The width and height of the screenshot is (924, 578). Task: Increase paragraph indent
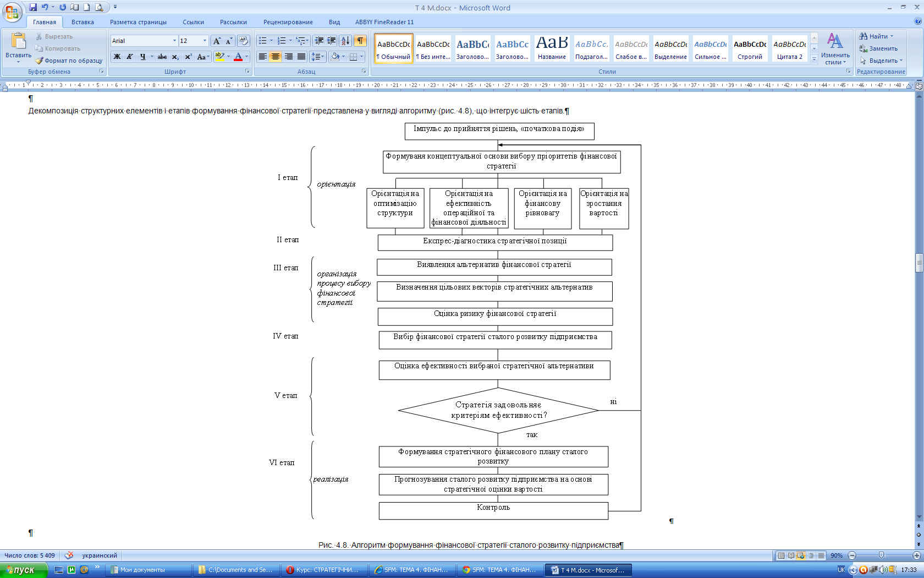(332, 41)
